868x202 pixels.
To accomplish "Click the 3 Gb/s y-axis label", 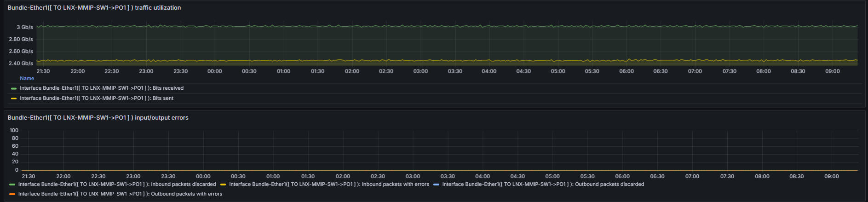I will [25, 27].
